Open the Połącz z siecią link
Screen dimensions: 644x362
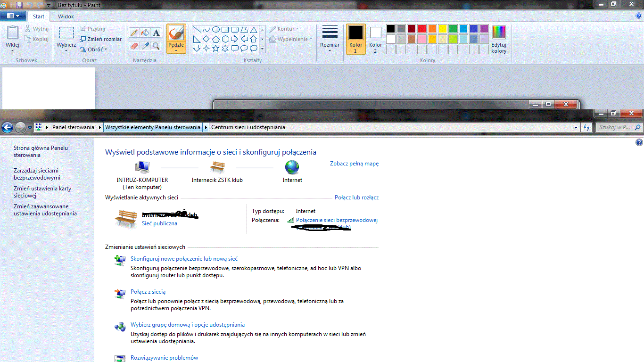(x=148, y=291)
